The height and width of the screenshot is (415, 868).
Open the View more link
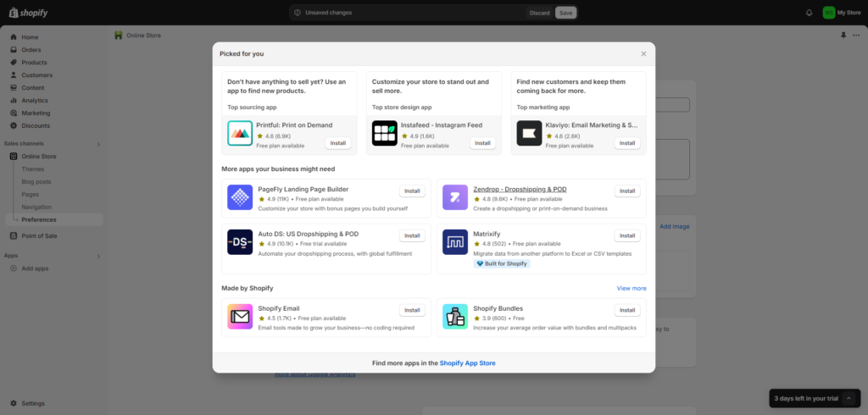click(x=632, y=288)
